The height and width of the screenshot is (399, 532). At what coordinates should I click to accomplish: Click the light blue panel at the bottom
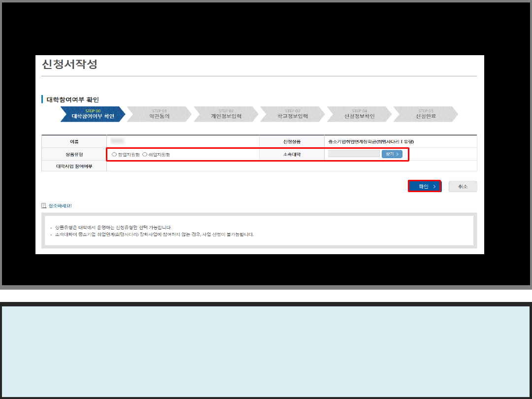coord(266,351)
